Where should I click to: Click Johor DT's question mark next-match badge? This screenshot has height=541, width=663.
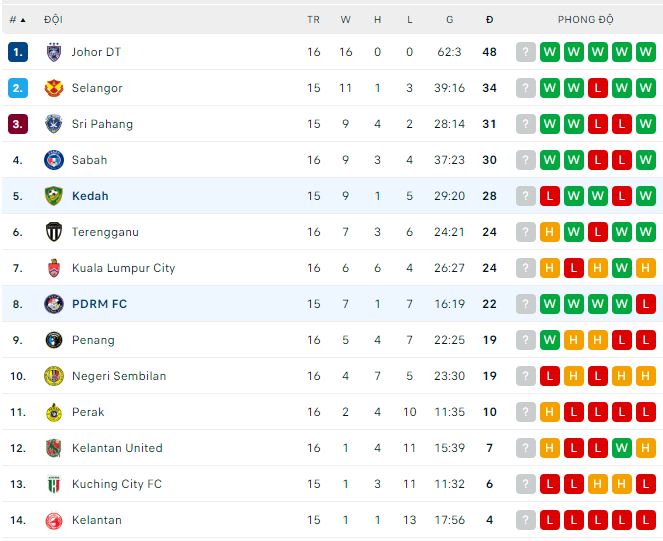coord(526,52)
